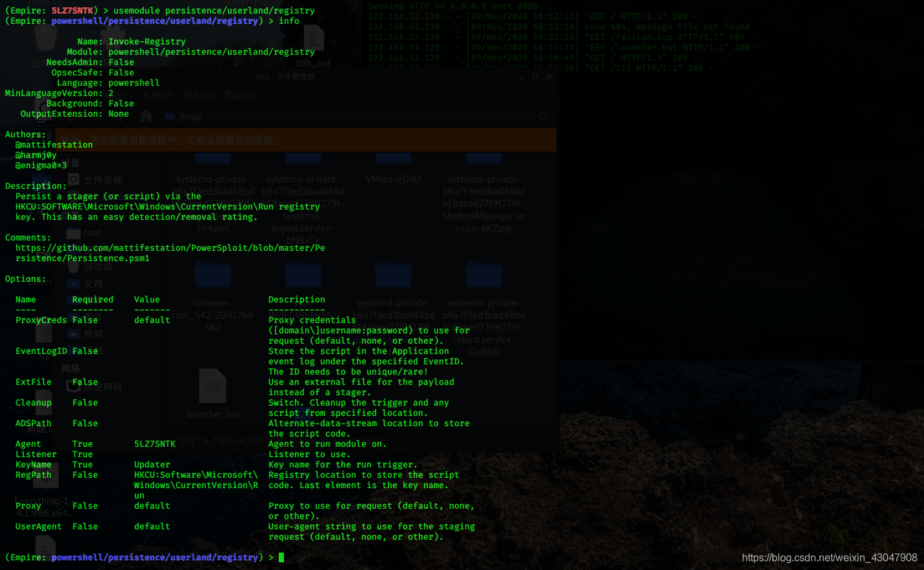Click the 'UserAgent' option name
Image resolution: width=924 pixels, height=570 pixels.
tap(39, 526)
